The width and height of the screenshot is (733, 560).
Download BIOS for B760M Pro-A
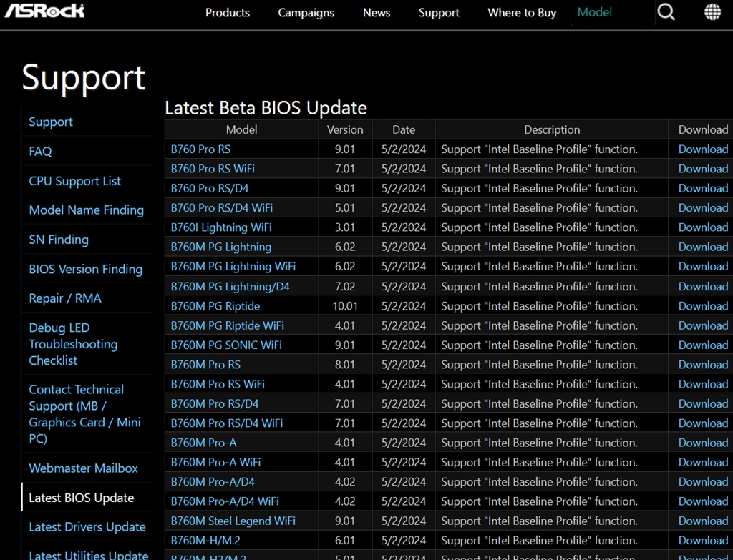[703, 443]
